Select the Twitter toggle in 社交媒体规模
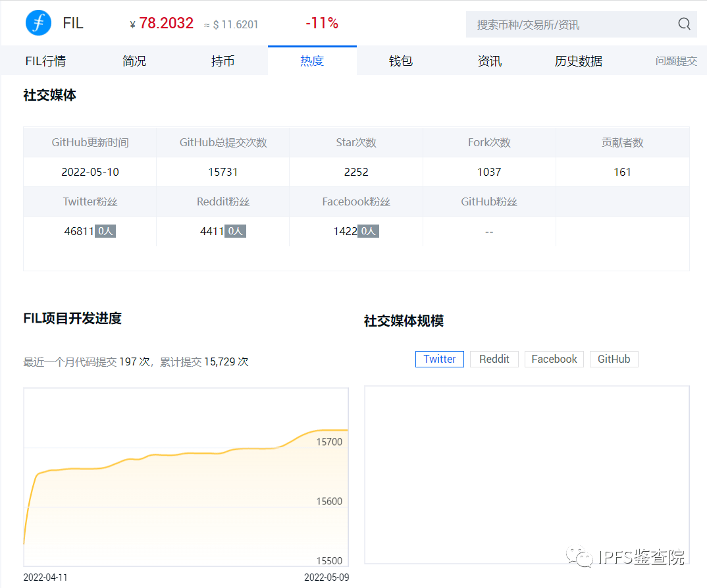Image resolution: width=707 pixels, height=588 pixels. 439,359
